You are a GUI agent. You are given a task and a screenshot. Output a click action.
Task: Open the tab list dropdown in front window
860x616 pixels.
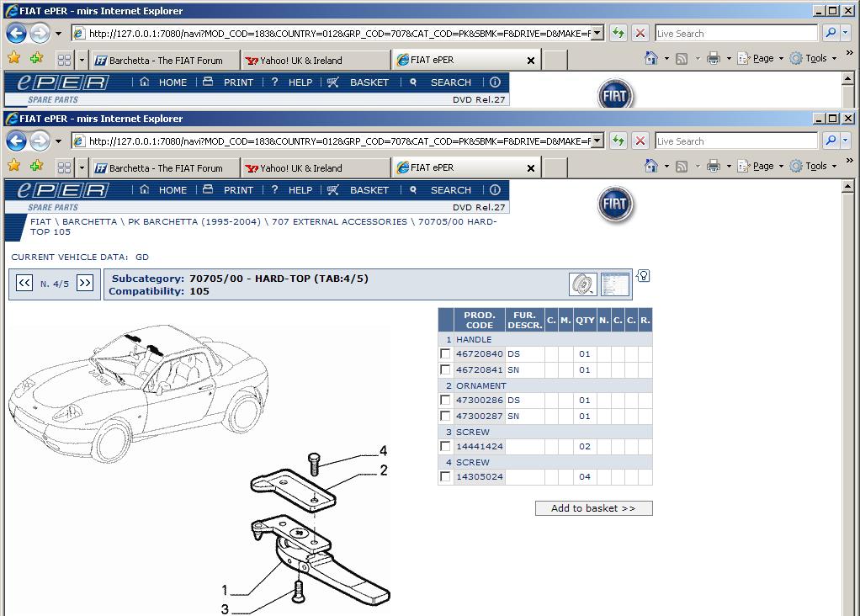point(82,167)
